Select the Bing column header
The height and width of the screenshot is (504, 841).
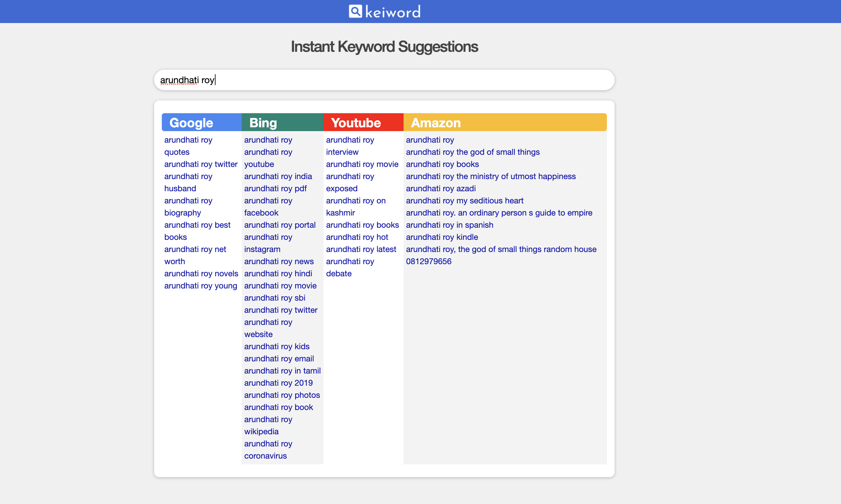coord(282,122)
